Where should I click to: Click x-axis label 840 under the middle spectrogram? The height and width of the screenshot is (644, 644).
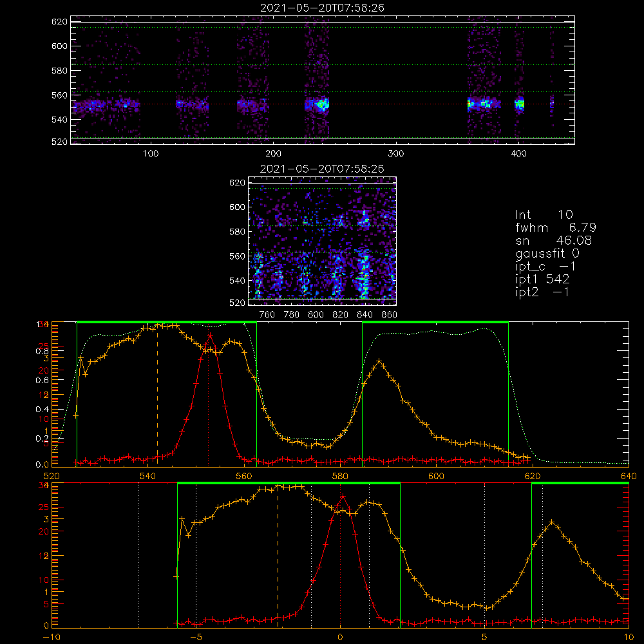click(x=365, y=315)
